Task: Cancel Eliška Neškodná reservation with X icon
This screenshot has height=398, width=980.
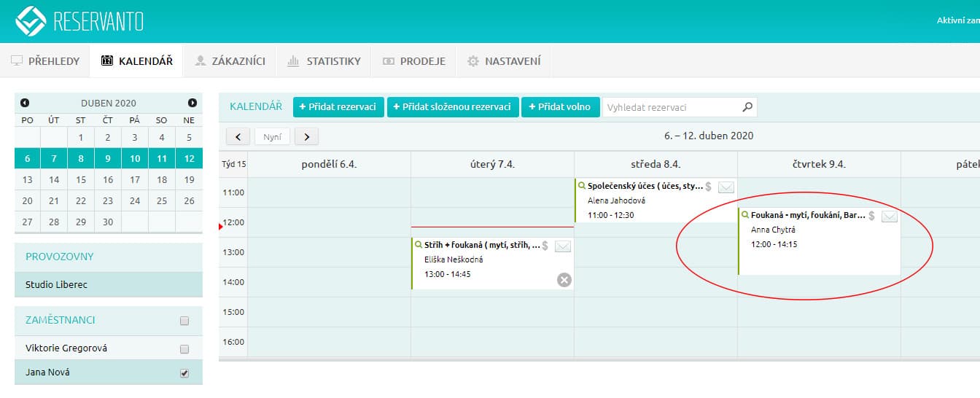Action: [564, 279]
